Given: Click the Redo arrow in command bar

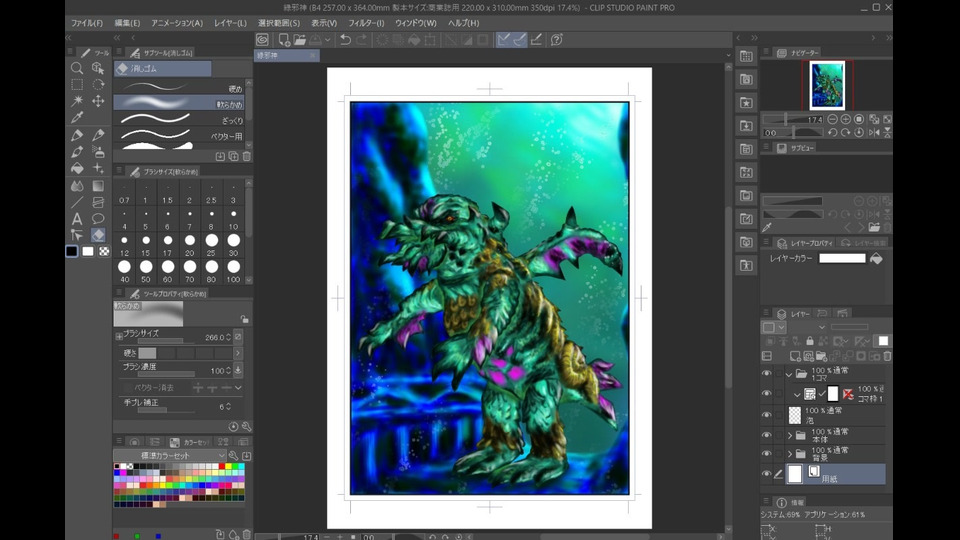Looking at the screenshot, I should click(361, 40).
